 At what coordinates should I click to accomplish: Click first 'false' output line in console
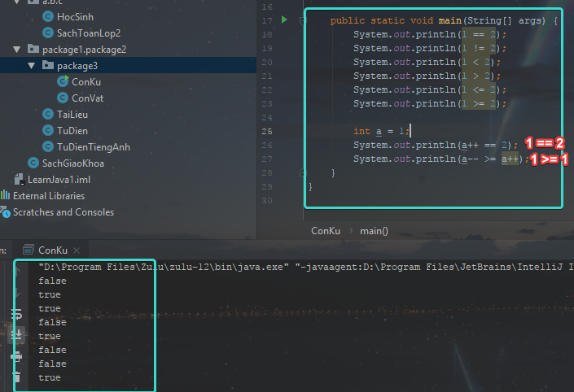pos(52,281)
